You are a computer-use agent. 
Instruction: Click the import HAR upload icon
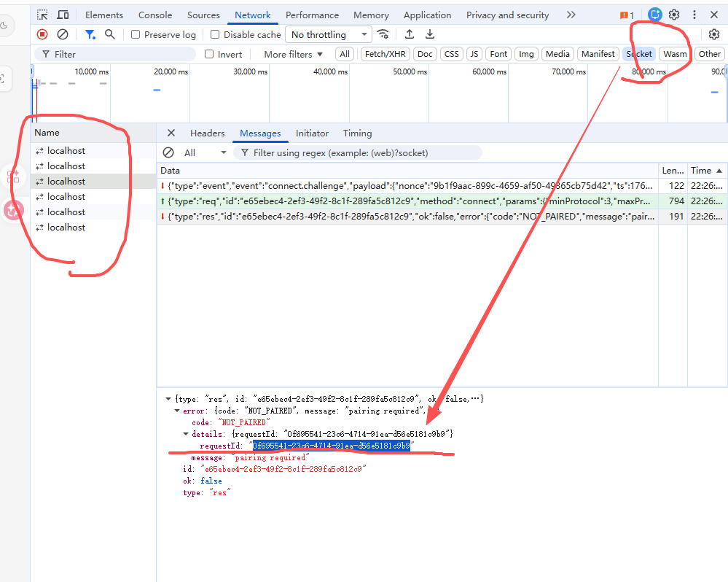pos(410,34)
